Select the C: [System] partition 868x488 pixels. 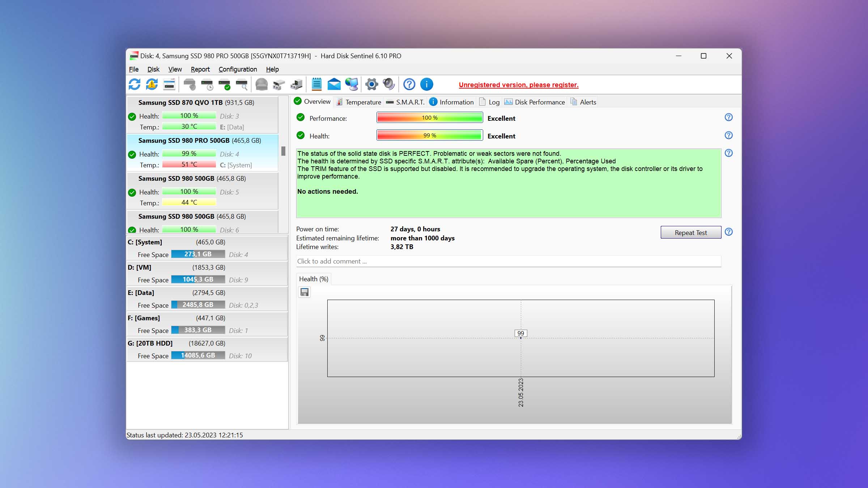[207, 248]
